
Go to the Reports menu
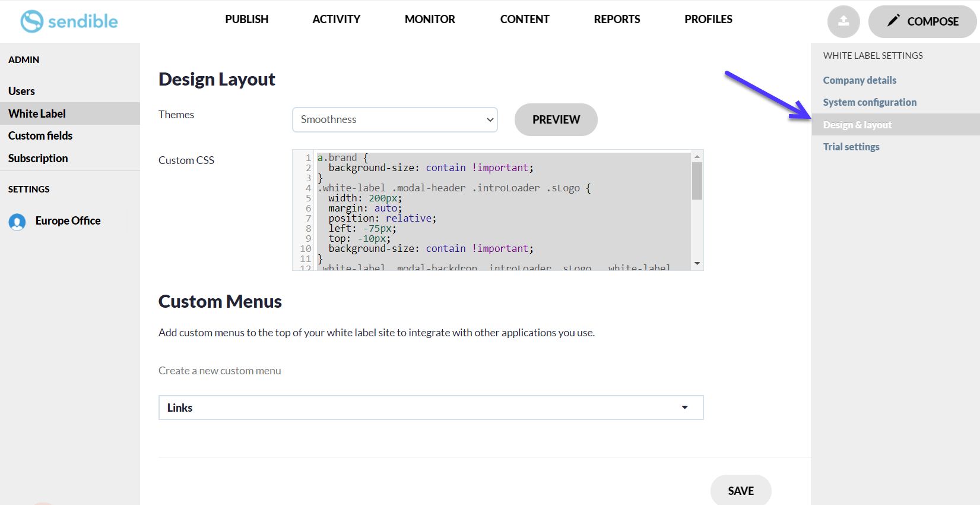pos(617,19)
